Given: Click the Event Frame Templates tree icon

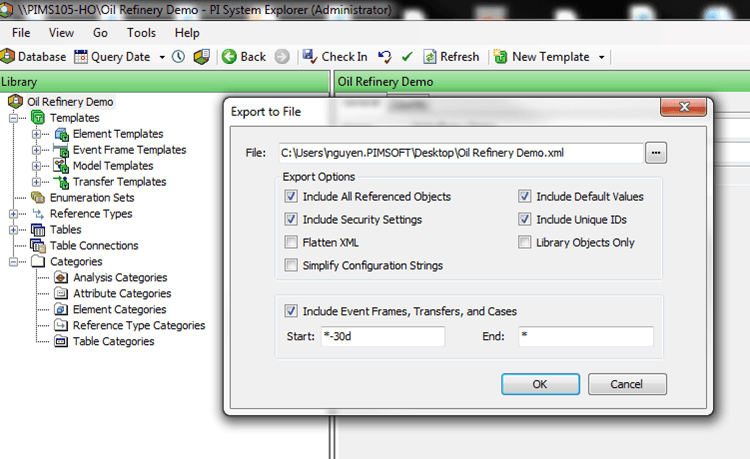Looking at the screenshot, I should 61,150.
